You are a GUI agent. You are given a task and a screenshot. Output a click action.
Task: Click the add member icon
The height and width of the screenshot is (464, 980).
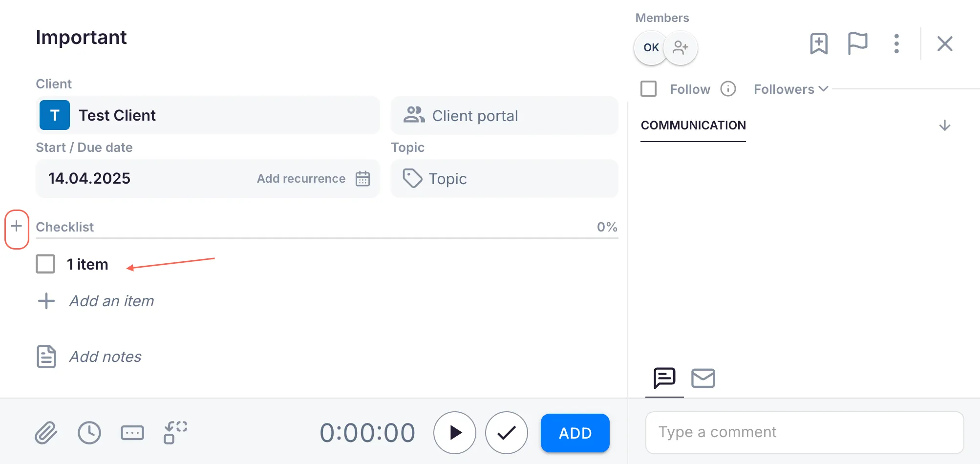coord(681,47)
